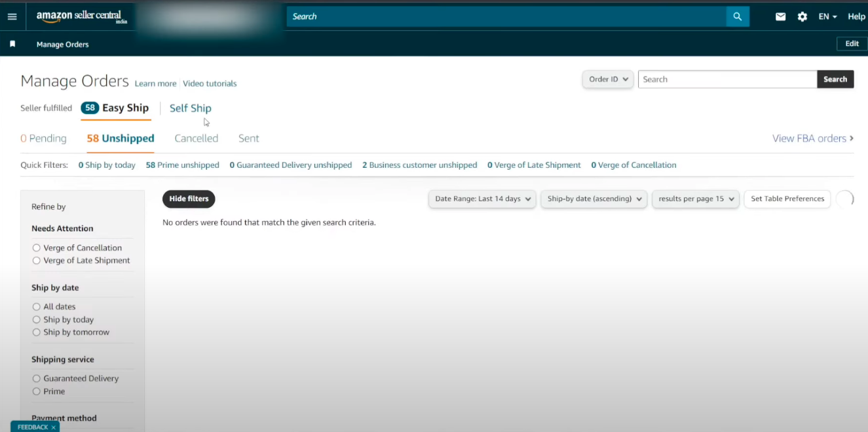
Task: Open the Order ID search type dropdown
Action: pyautogui.click(x=608, y=79)
